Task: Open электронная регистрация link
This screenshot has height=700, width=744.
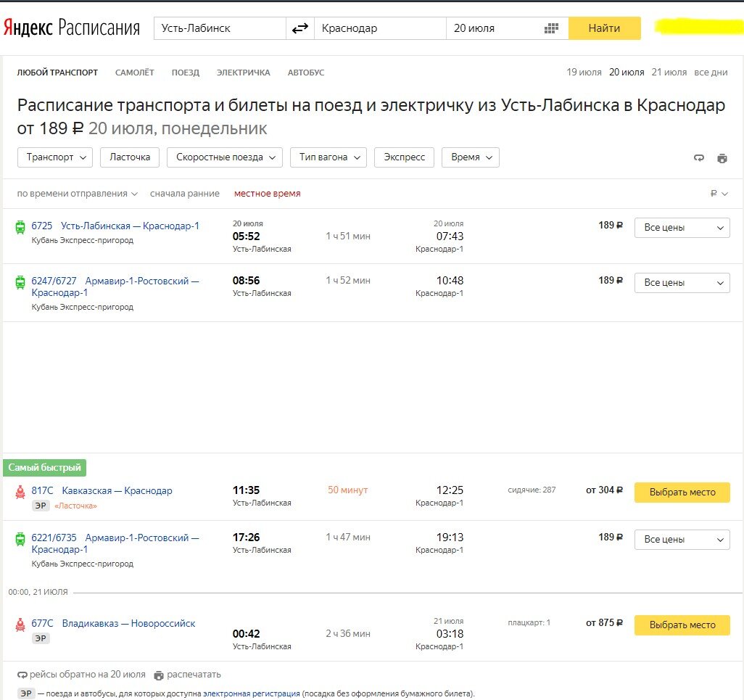Action: (252, 693)
